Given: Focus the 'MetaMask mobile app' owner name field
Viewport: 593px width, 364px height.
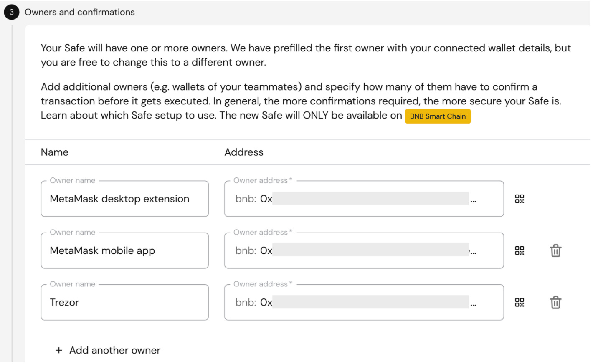Looking at the screenshot, I should tap(124, 251).
